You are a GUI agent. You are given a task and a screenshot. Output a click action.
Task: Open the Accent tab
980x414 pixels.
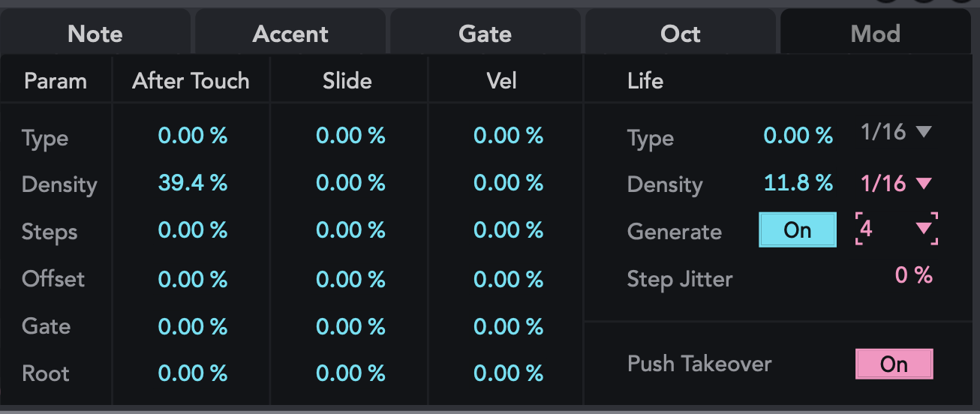pos(290,34)
